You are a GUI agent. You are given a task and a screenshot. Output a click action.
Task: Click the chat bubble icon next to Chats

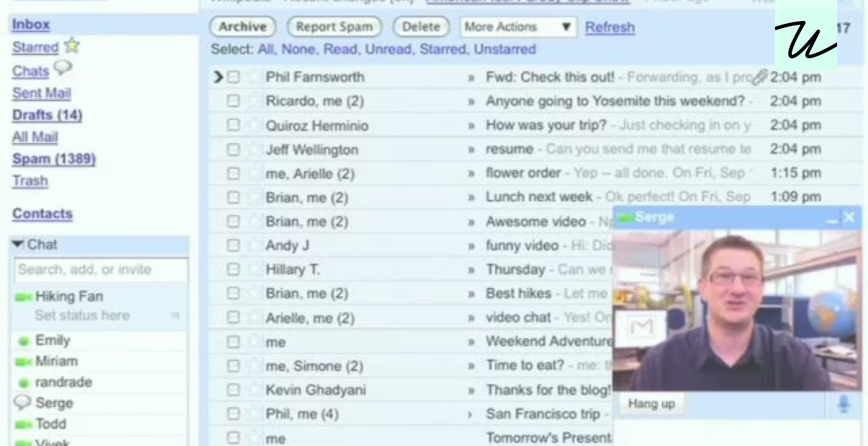[63, 68]
